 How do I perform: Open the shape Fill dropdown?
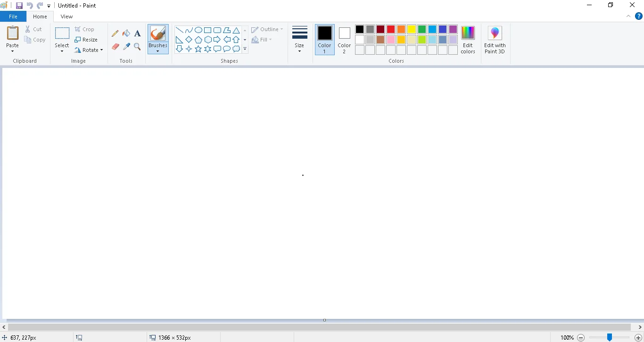tap(262, 40)
